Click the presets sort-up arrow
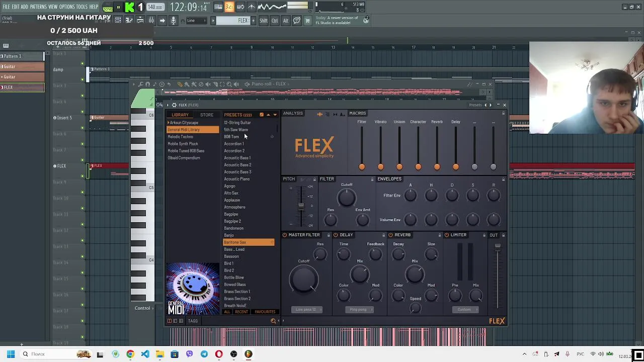 tap(268, 115)
